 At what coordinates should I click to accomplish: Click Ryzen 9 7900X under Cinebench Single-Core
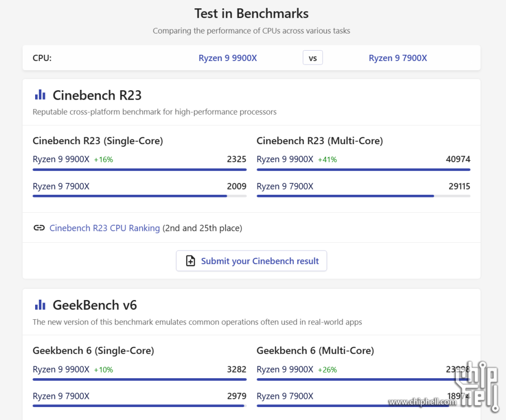coord(61,186)
